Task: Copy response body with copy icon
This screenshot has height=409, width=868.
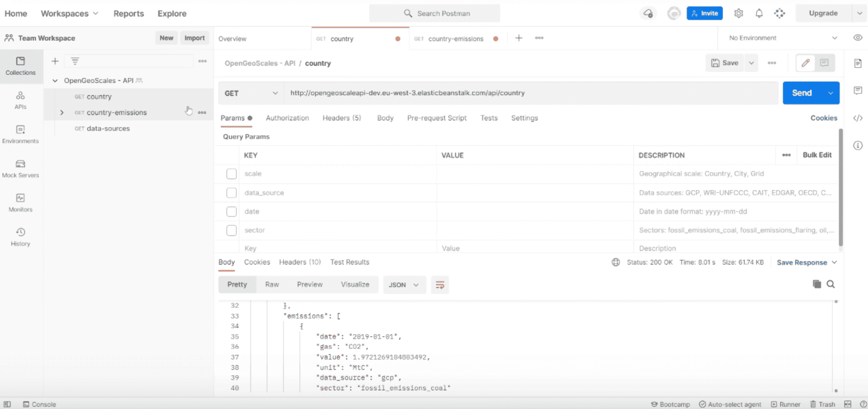Action: 817,284
